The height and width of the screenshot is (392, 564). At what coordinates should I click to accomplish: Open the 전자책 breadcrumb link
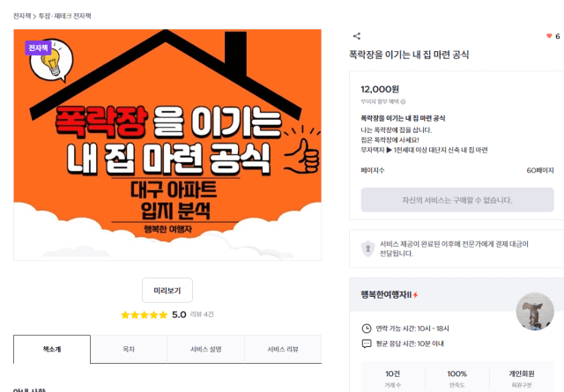pos(22,16)
